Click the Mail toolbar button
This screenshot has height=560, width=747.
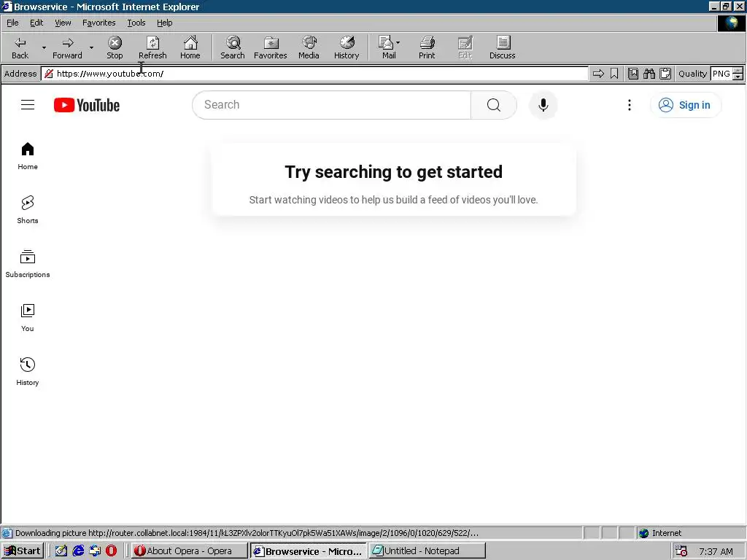pos(387,48)
